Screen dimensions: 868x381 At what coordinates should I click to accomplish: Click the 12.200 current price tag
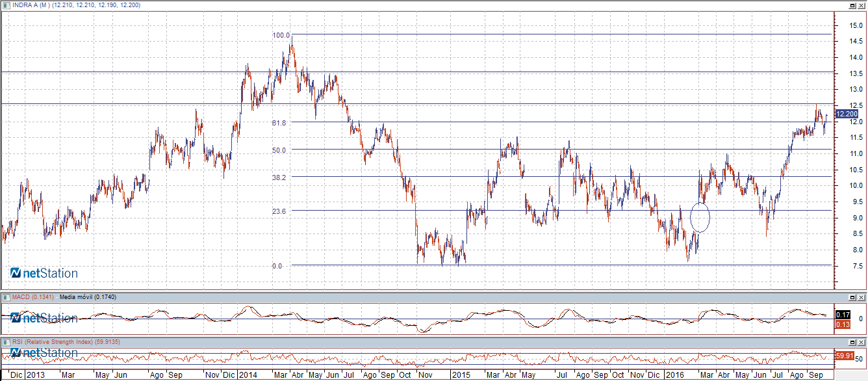point(847,114)
